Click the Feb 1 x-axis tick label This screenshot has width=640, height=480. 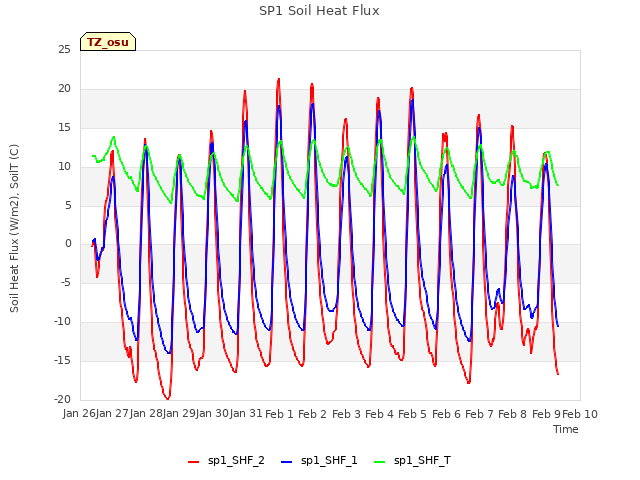coord(280,414)
